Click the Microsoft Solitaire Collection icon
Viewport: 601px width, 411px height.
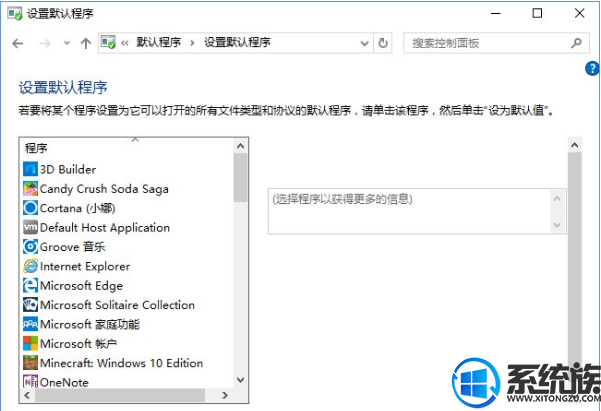30,305
